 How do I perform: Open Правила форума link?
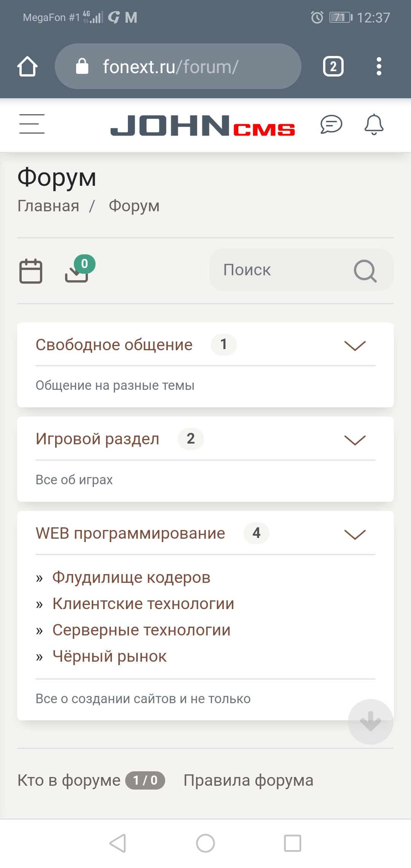click(248, 780)
